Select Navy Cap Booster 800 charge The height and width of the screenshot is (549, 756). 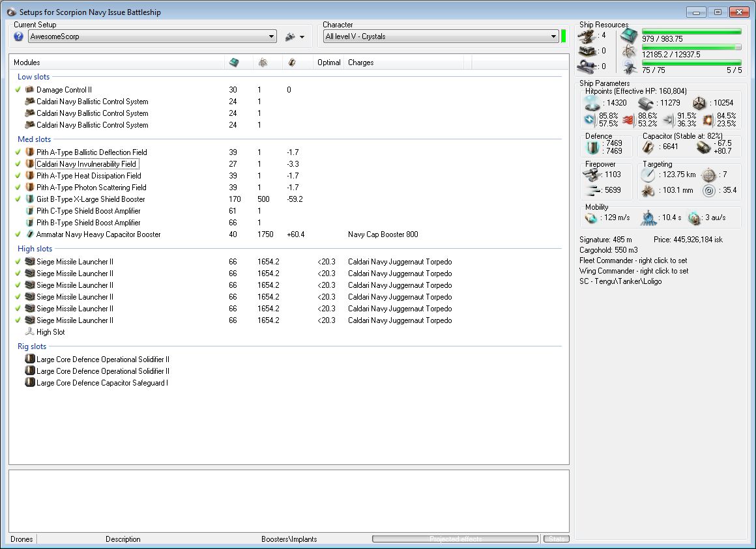point(383,234)
